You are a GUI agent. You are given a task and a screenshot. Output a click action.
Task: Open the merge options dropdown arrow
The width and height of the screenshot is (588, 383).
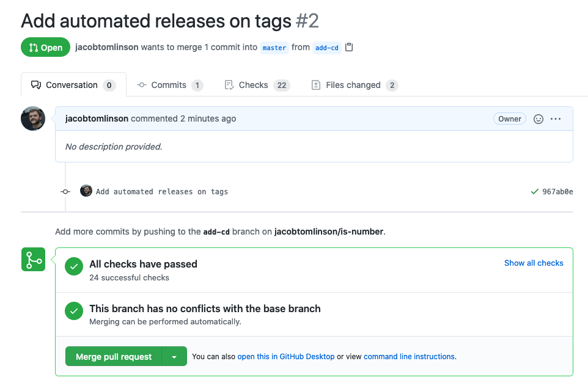tap(174, 356)
